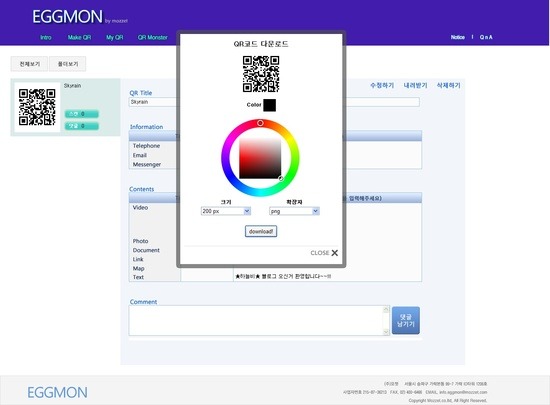
Task: Click the Photo row label
Action: point(140,241)
